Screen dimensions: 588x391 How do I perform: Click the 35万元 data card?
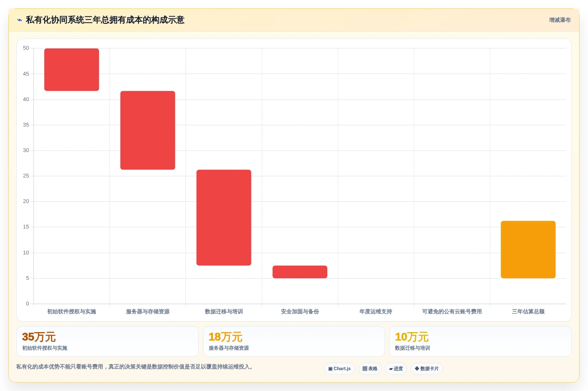click(x=107, y=341)
